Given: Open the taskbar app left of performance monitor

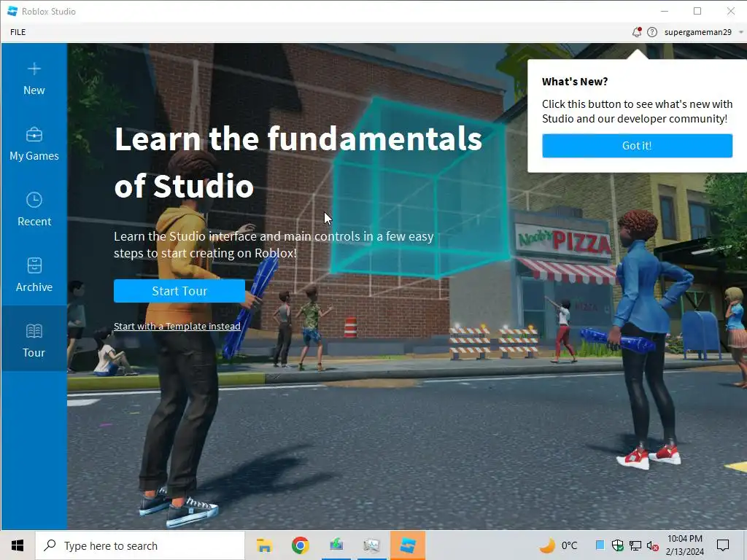Looking at the screenshot, I should pos(336,545).
